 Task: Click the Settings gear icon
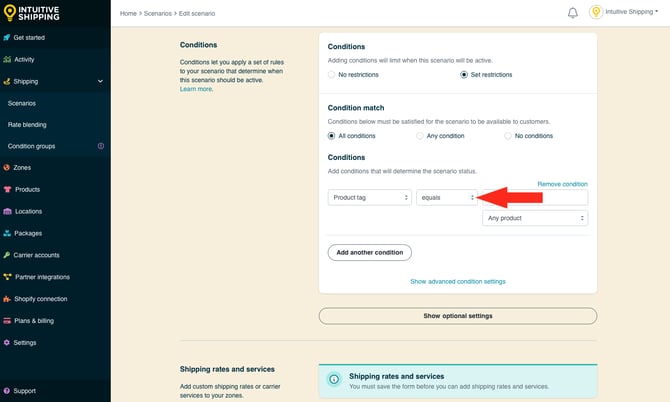click(x=8, y=342)
